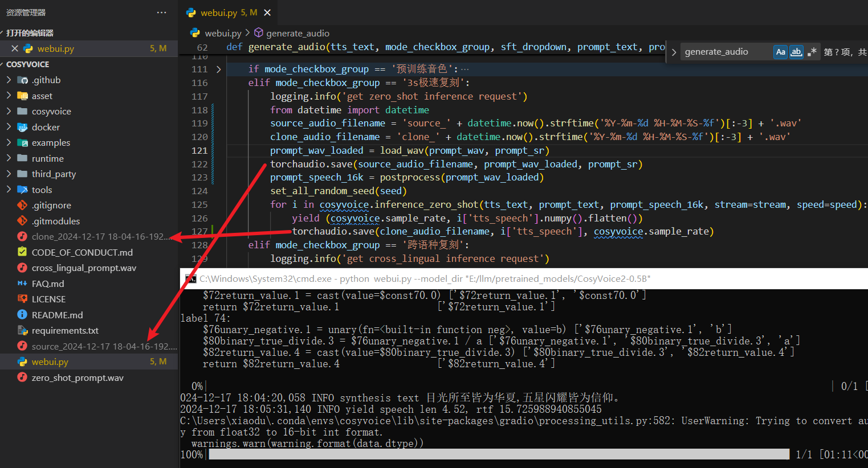This screenshot has height=468, width=868.
Task: Click the .gitmodules git file icon
Action: [x=22, y=221]
